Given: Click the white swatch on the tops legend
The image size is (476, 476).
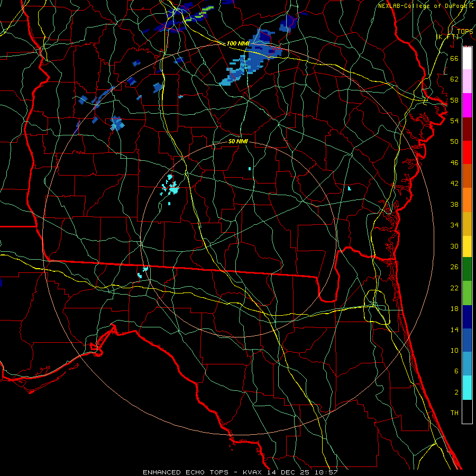Looking at the screenshot, I should (x=467, y=58).
